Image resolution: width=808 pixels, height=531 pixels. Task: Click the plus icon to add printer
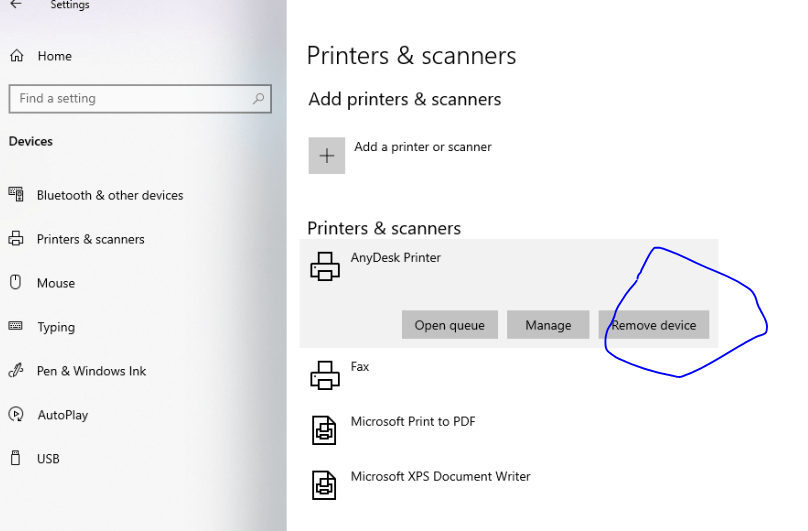pos(327,156)
